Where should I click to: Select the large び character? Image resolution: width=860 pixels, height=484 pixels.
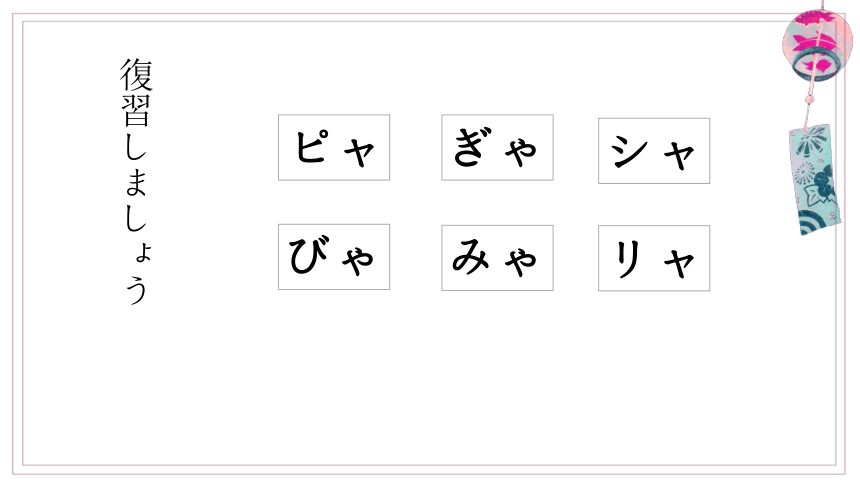(x=309, y=254)
